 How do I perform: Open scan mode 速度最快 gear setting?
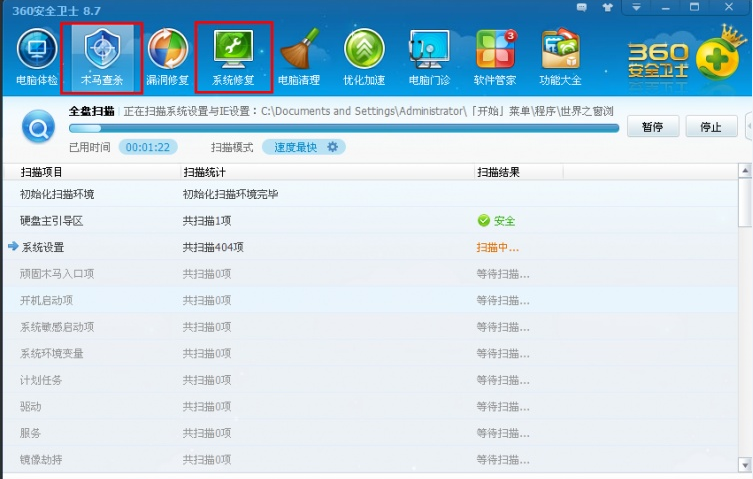point(332,147)
